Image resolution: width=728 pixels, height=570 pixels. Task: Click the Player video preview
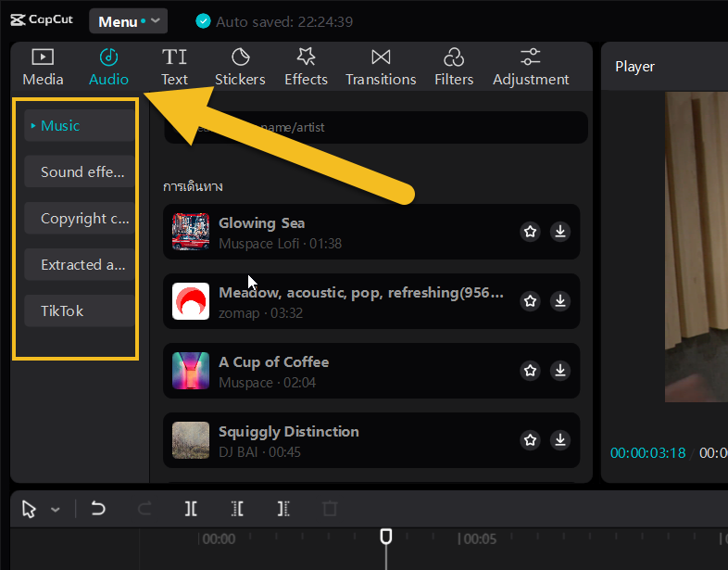(x=696, y=247)
